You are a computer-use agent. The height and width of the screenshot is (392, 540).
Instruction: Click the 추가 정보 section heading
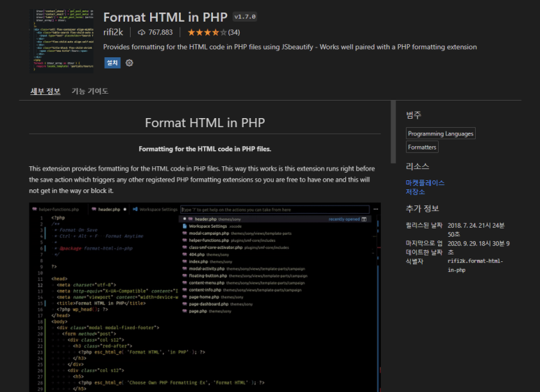pyautogui.click(x=422, y=208)
